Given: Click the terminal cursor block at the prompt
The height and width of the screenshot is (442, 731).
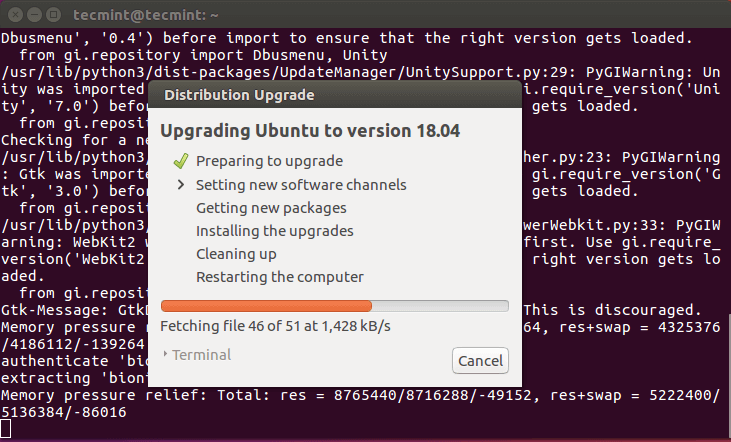Looking at the screenshot, I should [x=6, y=429].
